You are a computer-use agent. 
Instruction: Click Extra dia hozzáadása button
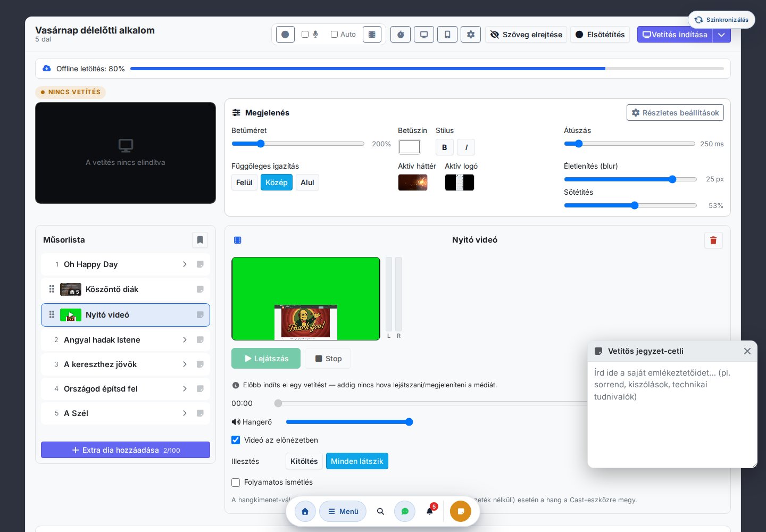pos(126,450)
